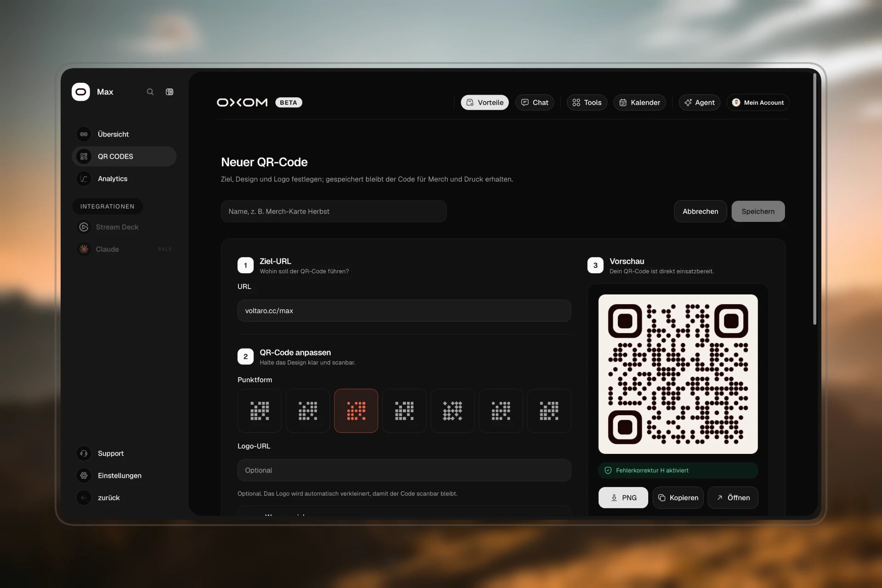Click the Vorteile tab
The image size is (882, 588).
tap(485, 102)
